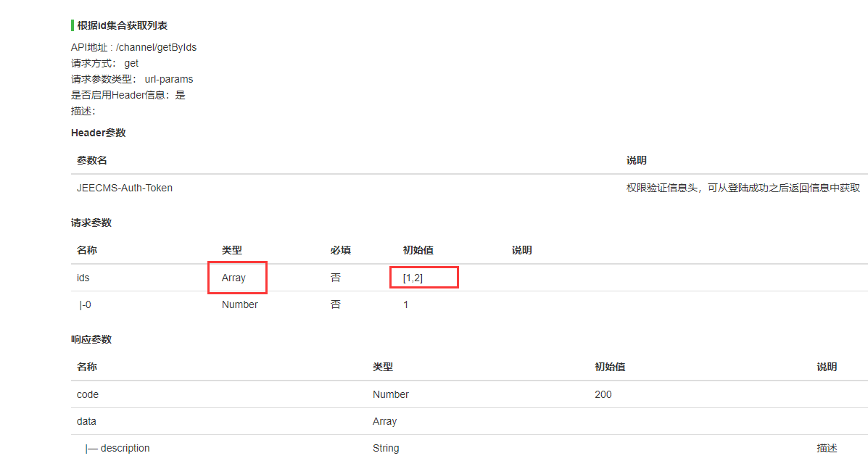Select the code response parameter name
Screen dimensions: 868x461
(88, 394)
